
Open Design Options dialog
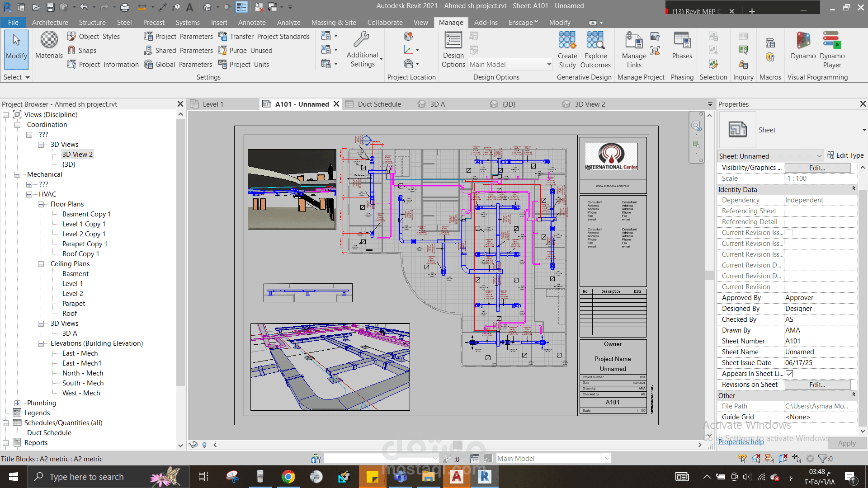pyautogui.click(x=453, y=49)
